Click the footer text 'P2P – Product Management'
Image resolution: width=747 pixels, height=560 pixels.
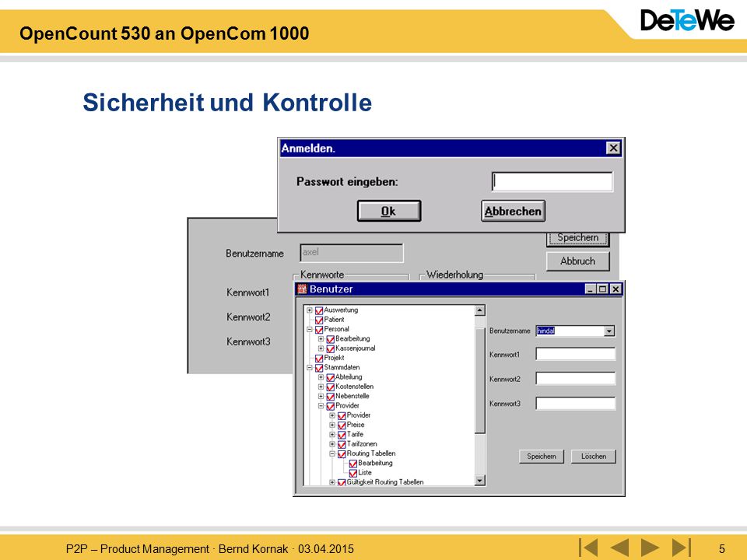137,549
